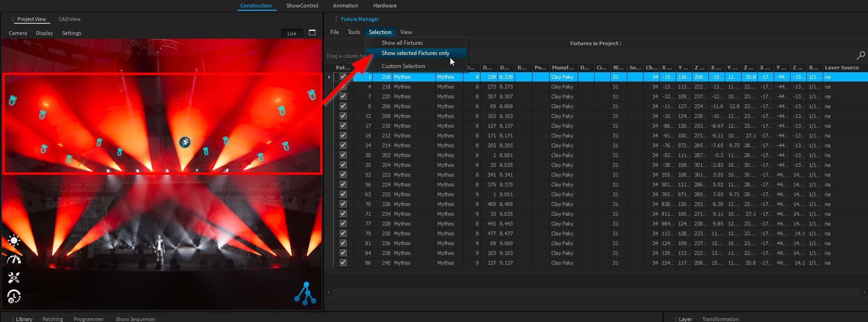Select the row with fixture ID 234
868x322 pixels.
point(600,214)
